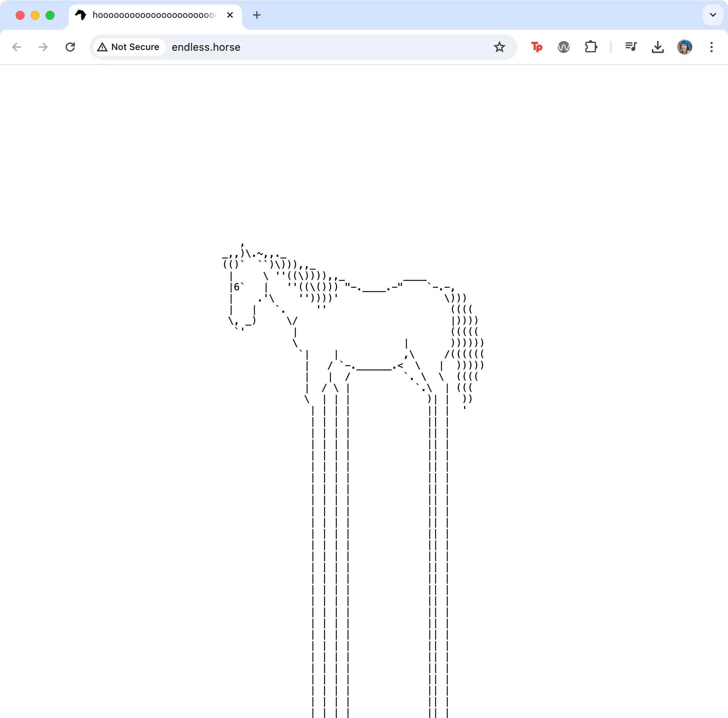Open the Tp extension

(x=536, y=47)
